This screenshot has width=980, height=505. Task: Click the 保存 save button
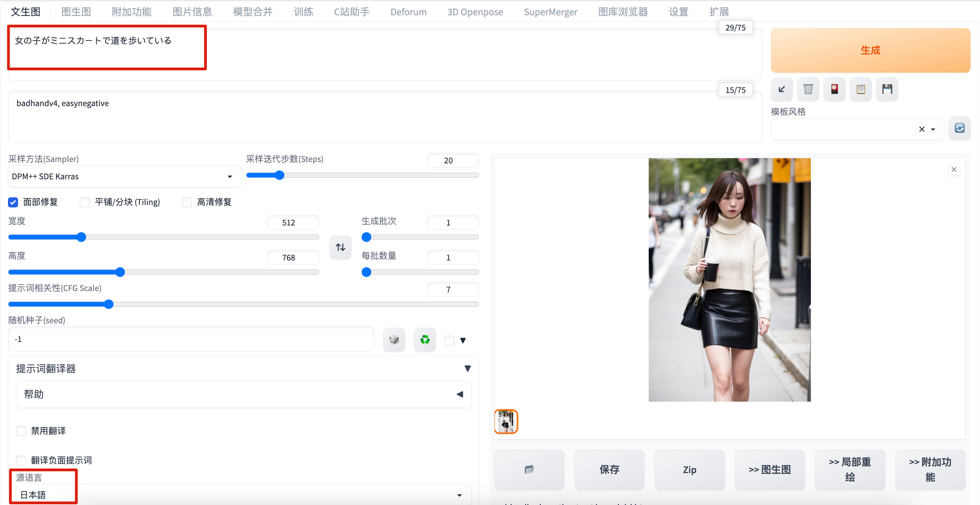[x=610, y=469]
